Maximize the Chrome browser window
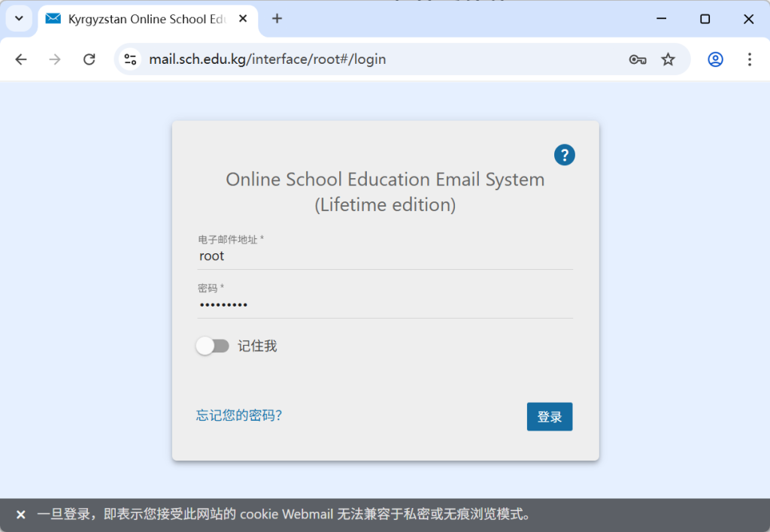The image size is (770, 532). (705, 19)
